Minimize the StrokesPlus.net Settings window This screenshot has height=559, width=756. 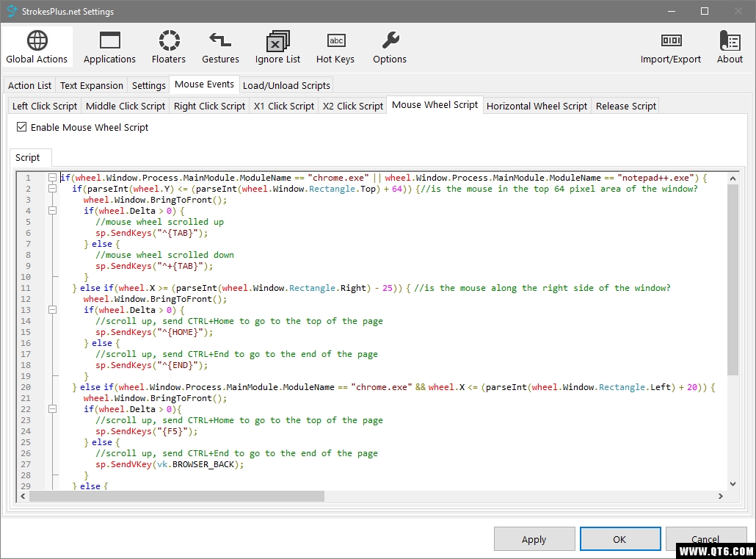click(672, 11)
